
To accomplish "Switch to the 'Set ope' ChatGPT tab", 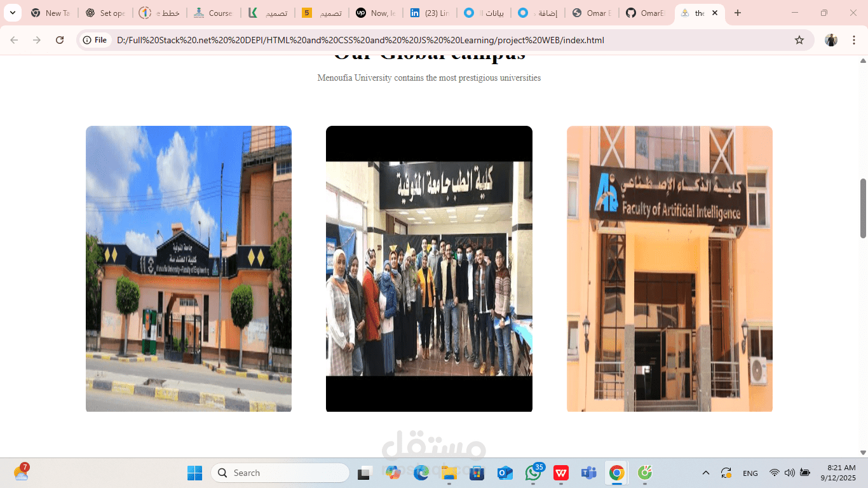I will coord(105,13).
